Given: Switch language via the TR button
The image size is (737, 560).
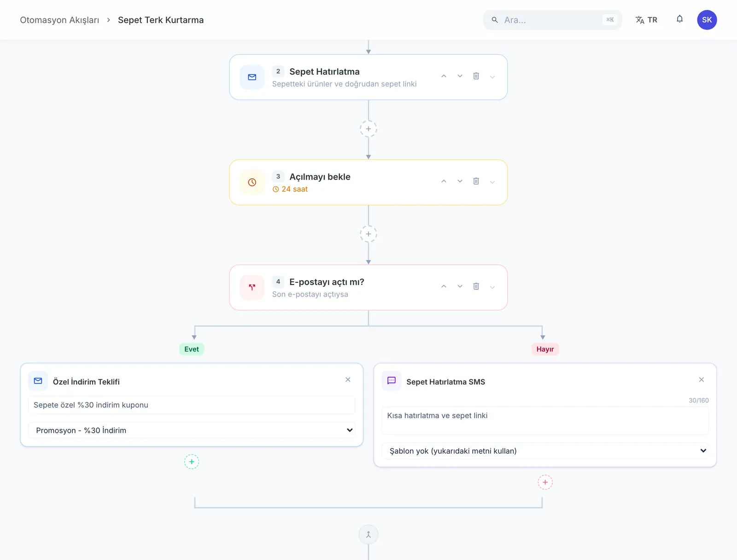Looking at the screenshot, I should click(646, 20).
